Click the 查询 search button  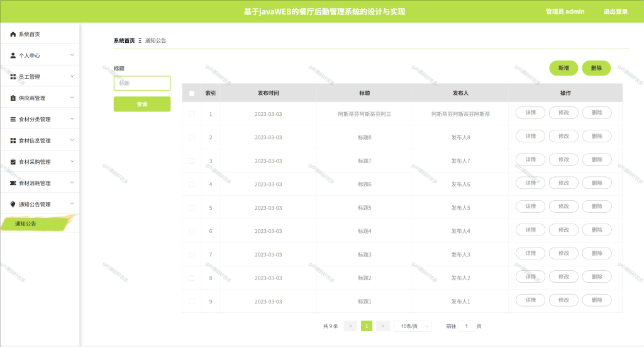click(x=142, y=104)
